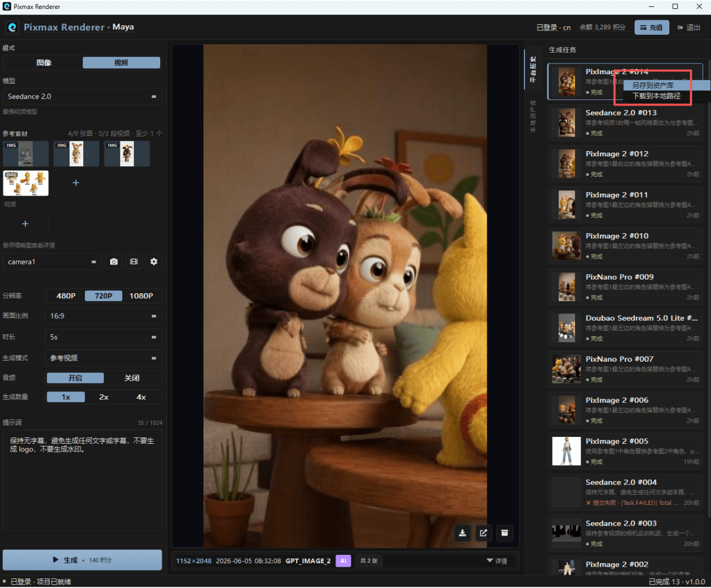
Task: Open the preview image externally via the share-arrow icon
Action: click(483, 533)
